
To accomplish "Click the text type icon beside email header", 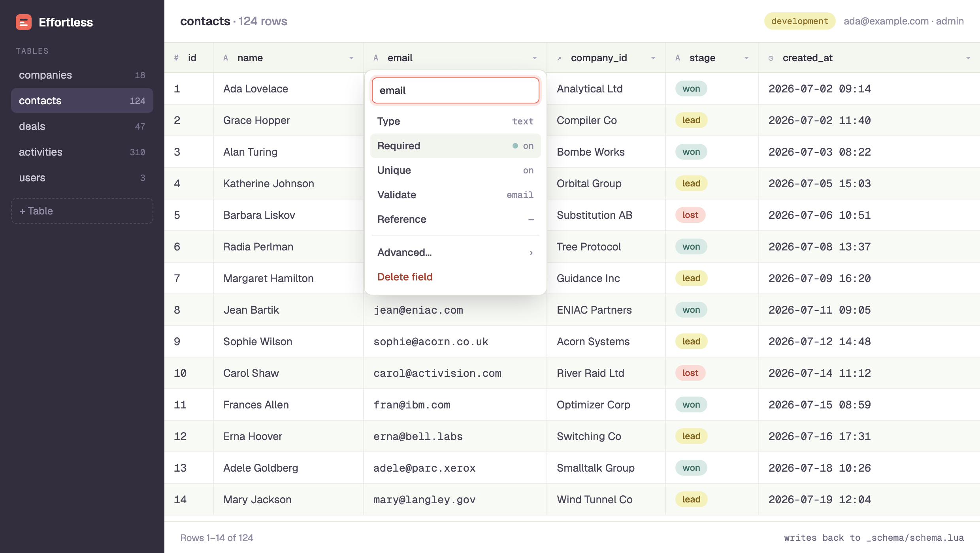I will [x=376, y=58].
